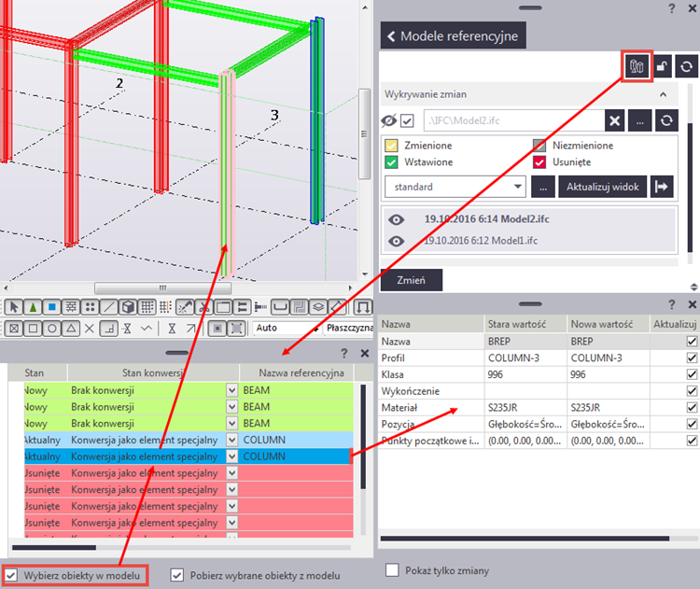Click the arrow icon beside Aktualizuj widok
Image resolution: width=700 pixels, height=589 pixels.
(x=662, y=186)
